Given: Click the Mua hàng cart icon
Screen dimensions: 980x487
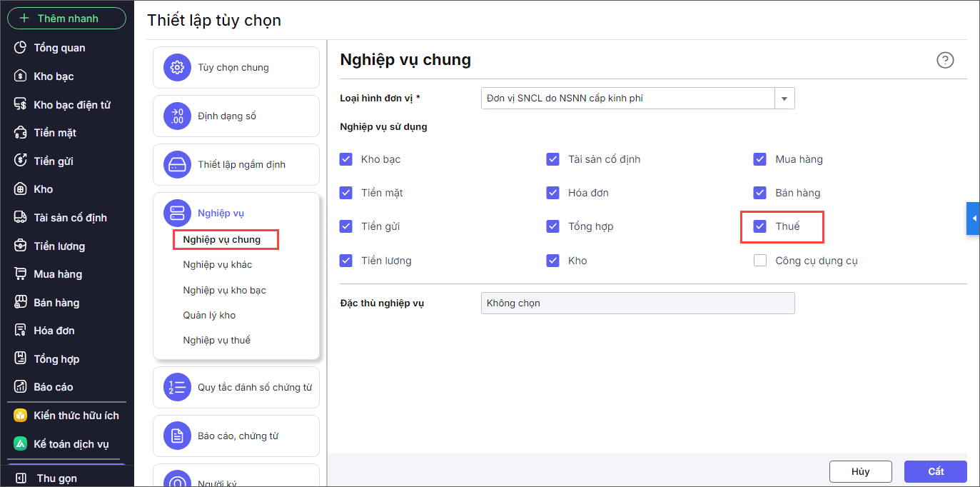Looking at the screenshot, I should click(21, 274).
